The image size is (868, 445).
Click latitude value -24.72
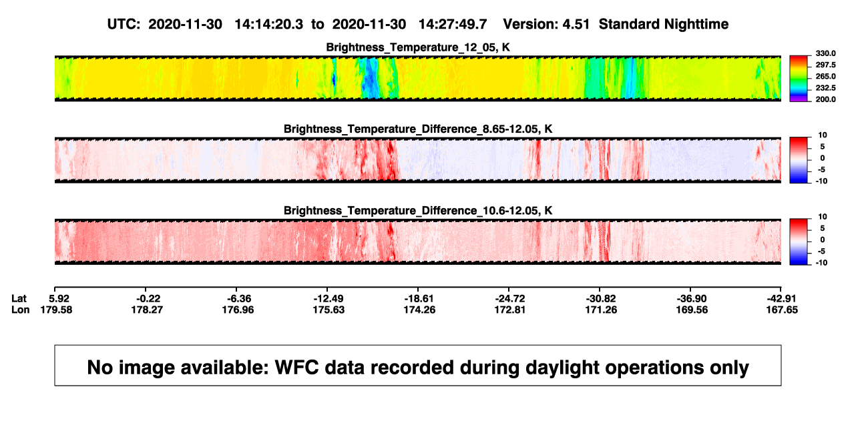point(509,298)
